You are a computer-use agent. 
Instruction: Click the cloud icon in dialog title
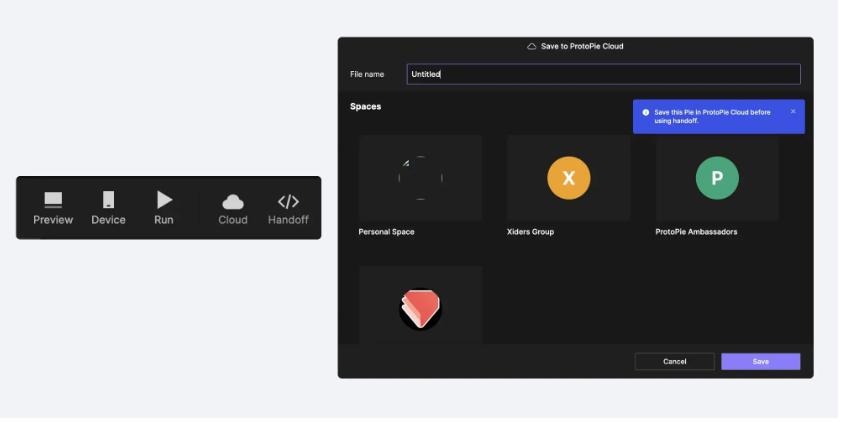(531, 46)
